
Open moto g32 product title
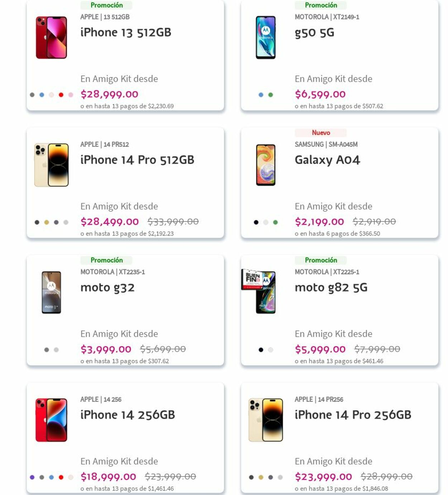pyautogui.click(x=108, y=288)
